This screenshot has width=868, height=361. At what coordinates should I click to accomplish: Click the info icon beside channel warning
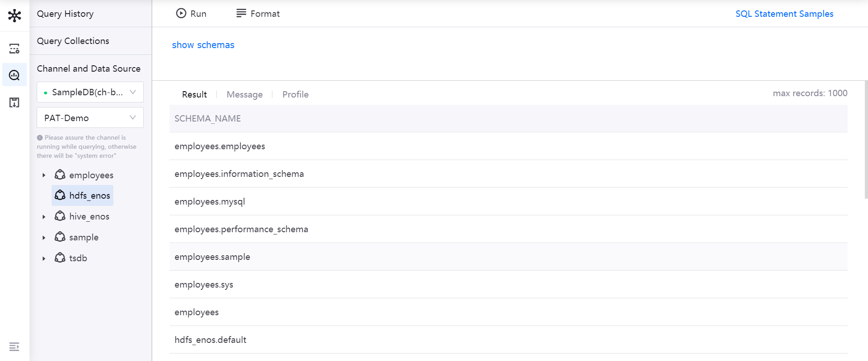coord(40,137)
